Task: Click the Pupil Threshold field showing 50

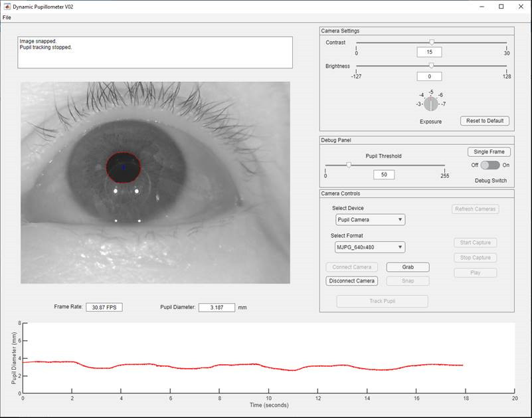Action: pyautogui.click(x=384, y=175)
